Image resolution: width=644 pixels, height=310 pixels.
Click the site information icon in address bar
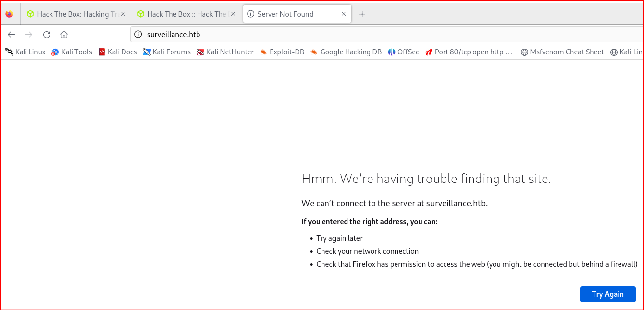[138, 35]
